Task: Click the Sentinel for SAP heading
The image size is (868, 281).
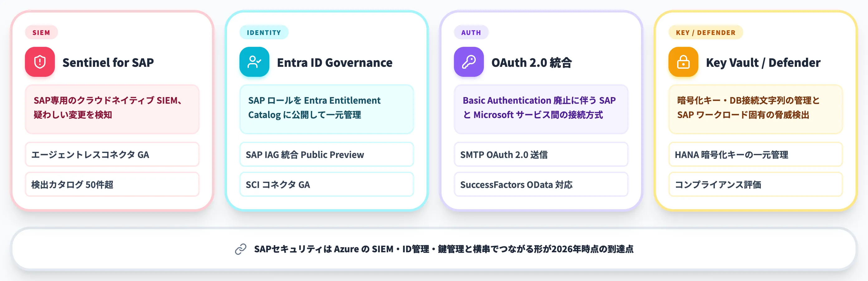Action: [108, 62]
